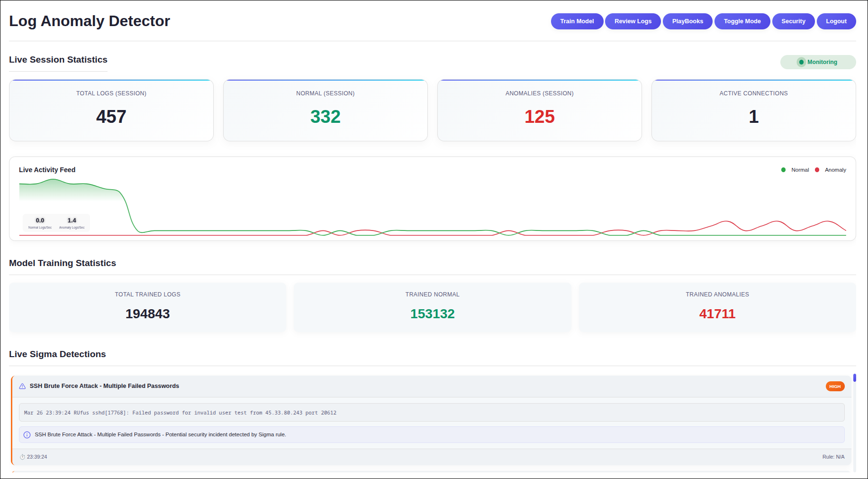The image size is (868, 479).
Task: Click the Sigma detections scrollbar thumb
Action: pos(855,378)
